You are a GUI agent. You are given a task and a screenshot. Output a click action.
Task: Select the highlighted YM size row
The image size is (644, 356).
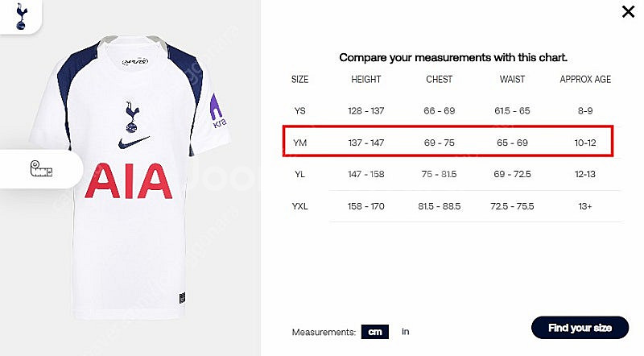pos(448,142)
